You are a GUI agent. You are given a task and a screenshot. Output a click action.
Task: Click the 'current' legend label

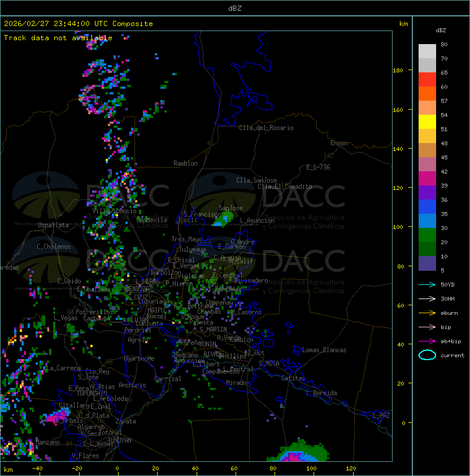[x=452, y=356]
